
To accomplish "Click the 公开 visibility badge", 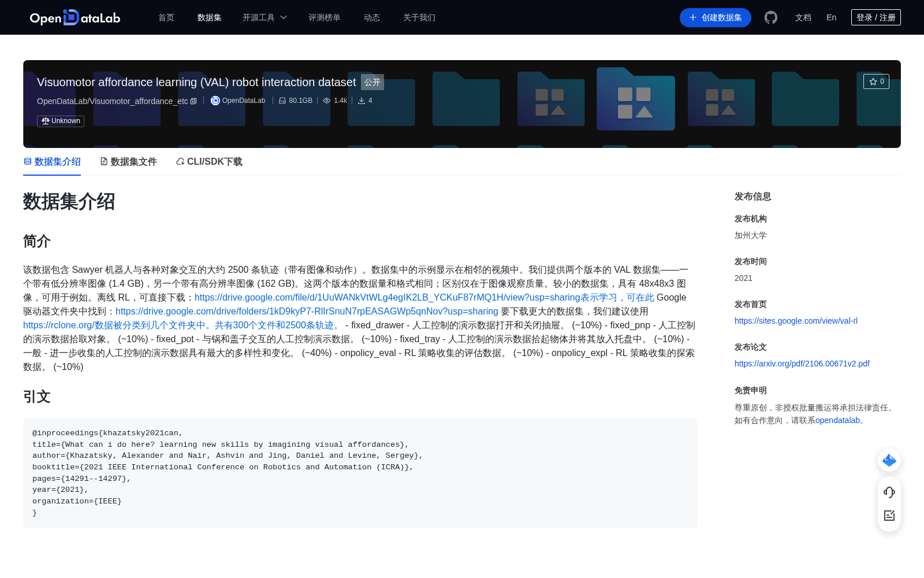I will click(372, 82).
